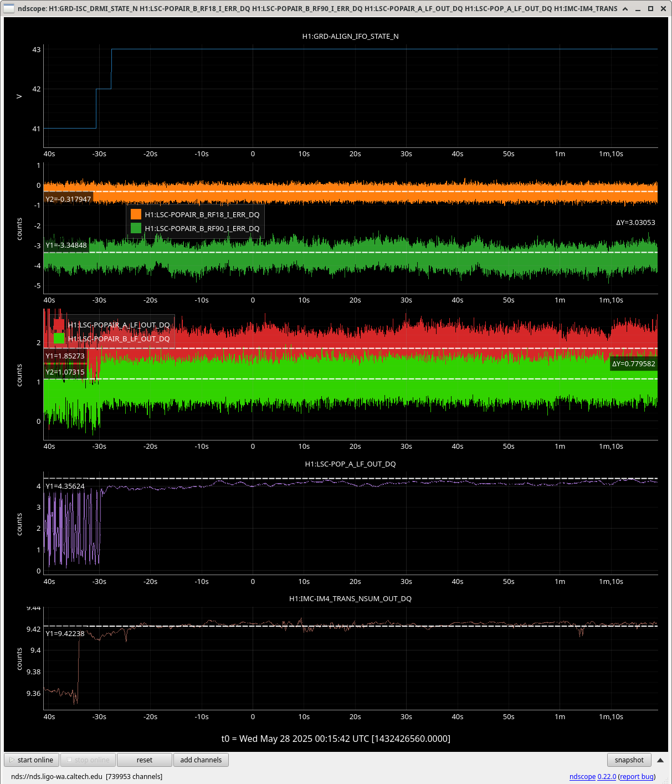Take a snapshot of the plots

[x=629, y=760]
